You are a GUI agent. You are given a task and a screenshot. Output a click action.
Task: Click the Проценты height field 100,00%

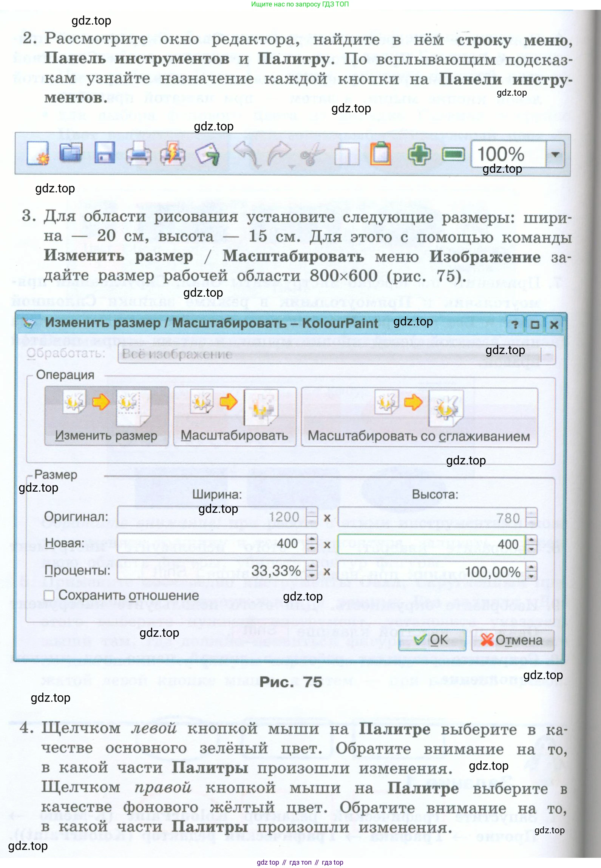(431, 571)
